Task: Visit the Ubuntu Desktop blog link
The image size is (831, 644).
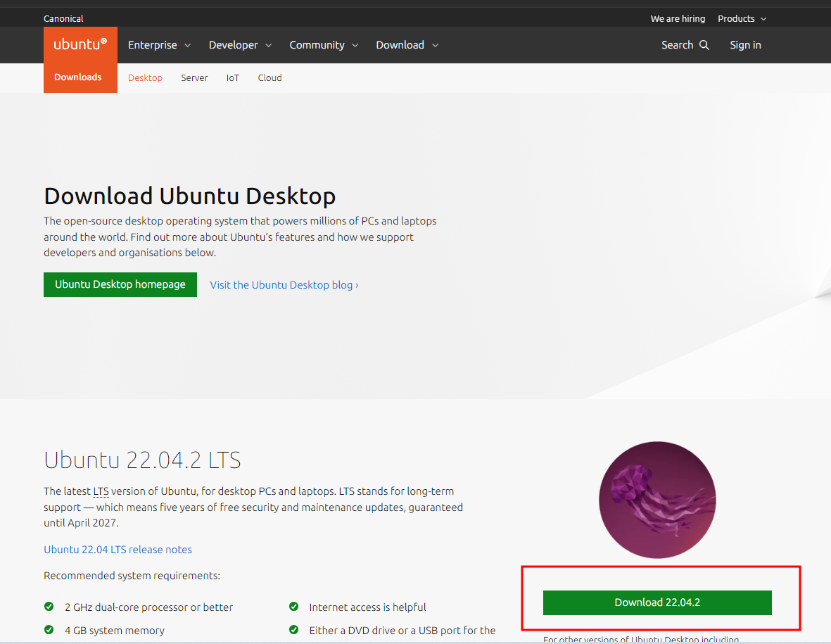Action: coord(284,285)
